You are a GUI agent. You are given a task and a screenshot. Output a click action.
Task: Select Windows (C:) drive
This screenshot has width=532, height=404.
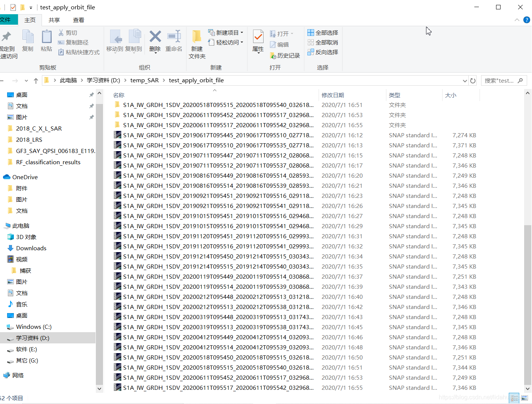pos(34,327)
